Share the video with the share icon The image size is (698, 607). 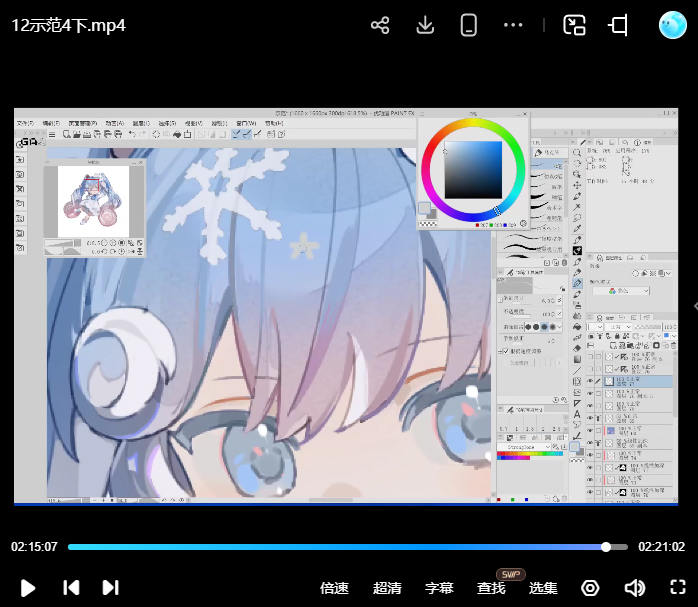click(x=380, y=25)
